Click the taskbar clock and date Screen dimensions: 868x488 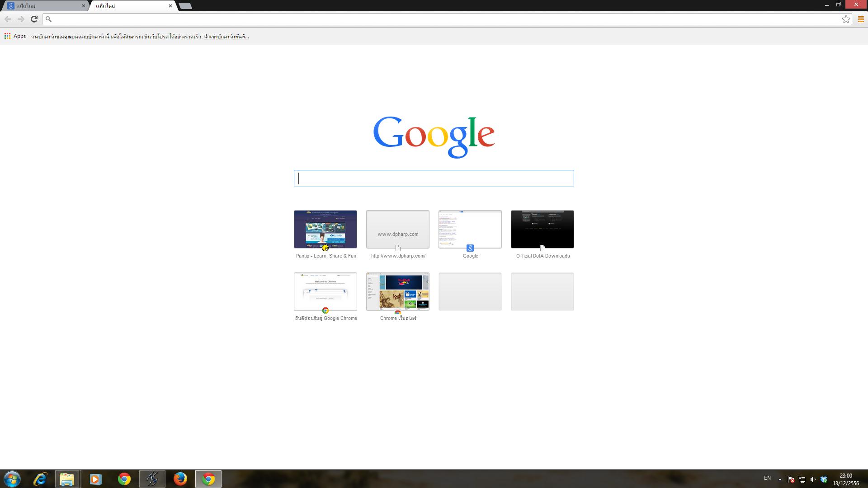pyautogui.click(x=846, y=479)
